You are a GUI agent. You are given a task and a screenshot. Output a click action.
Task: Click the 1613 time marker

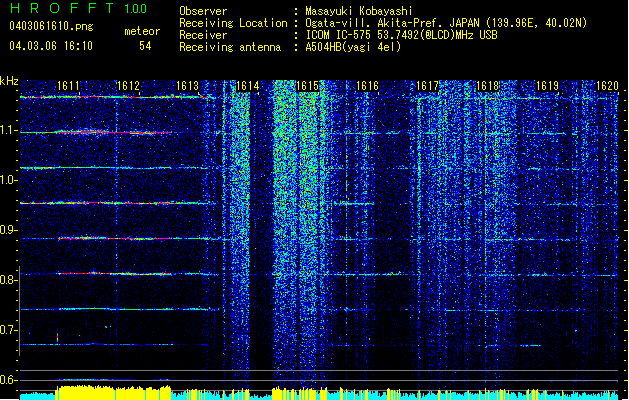pos(188,86)
